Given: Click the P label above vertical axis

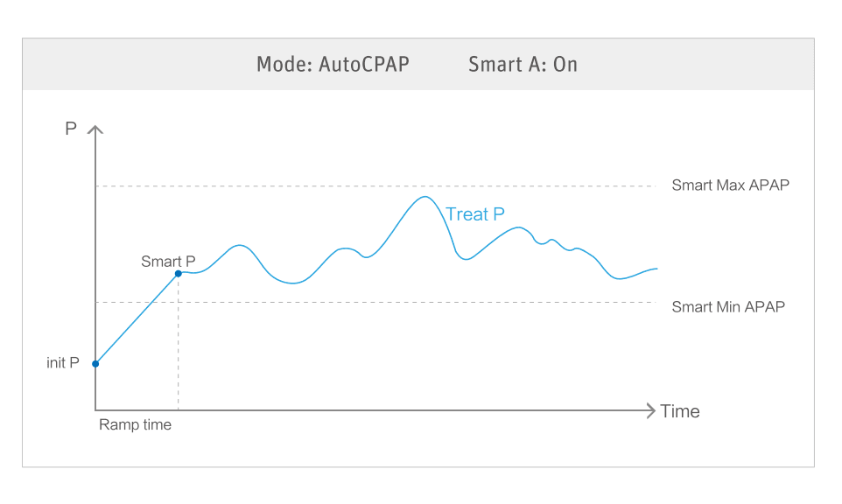Looking at the screenshot, I should pos(71,129).
